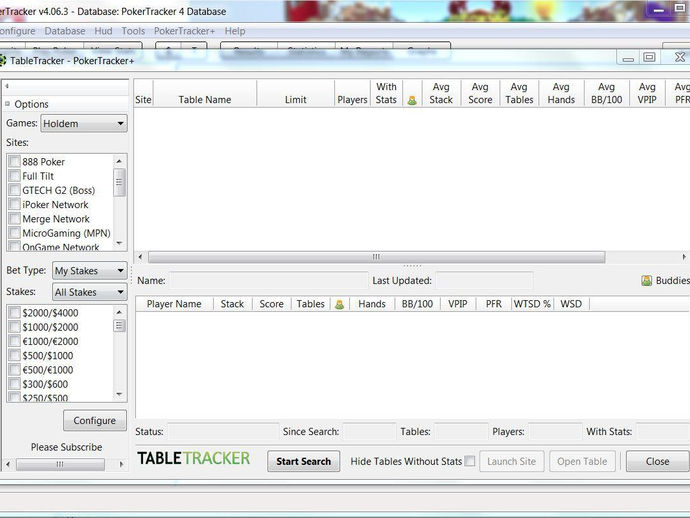Viewport: 690px width, 518px height.
Task: Click Sites list scroll down arrow
Action: [x=119, y=243]
